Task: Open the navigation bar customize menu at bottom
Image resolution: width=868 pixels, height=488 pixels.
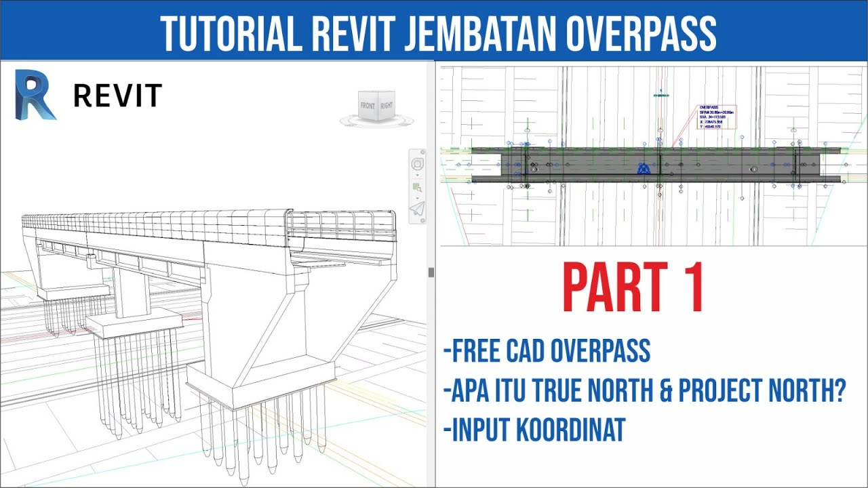Action: (x=422, y=220)
